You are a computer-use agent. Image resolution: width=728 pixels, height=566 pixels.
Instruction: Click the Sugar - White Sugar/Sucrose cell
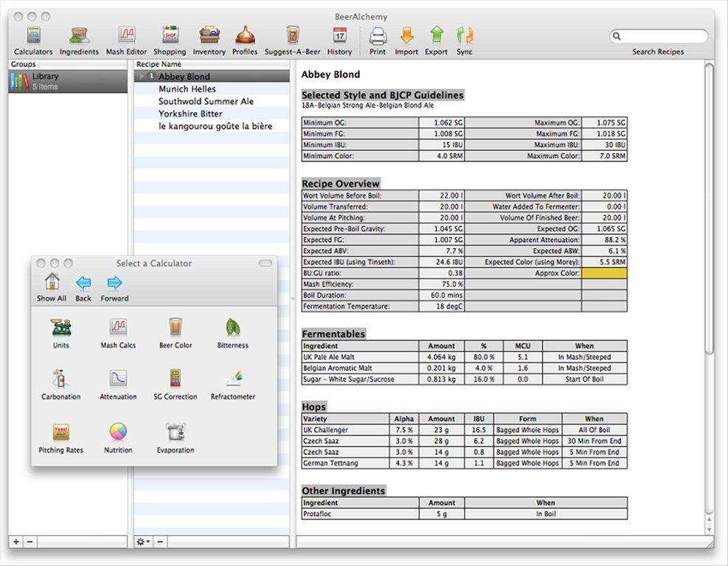click(x=360, y=380)
